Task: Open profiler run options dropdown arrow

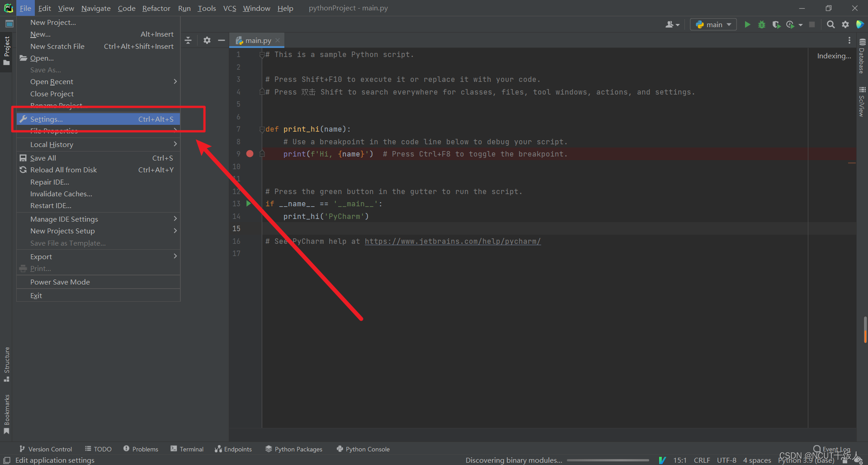Action: click(801, 25)
